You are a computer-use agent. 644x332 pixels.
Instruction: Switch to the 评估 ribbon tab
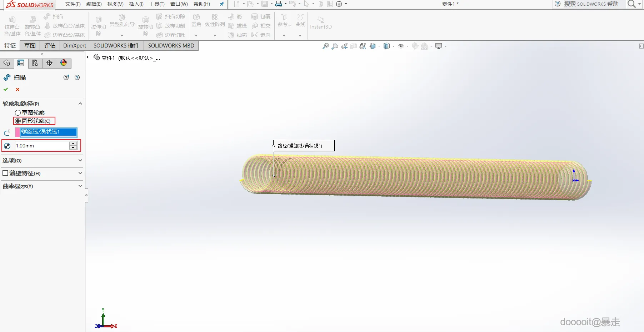(50, 46)
